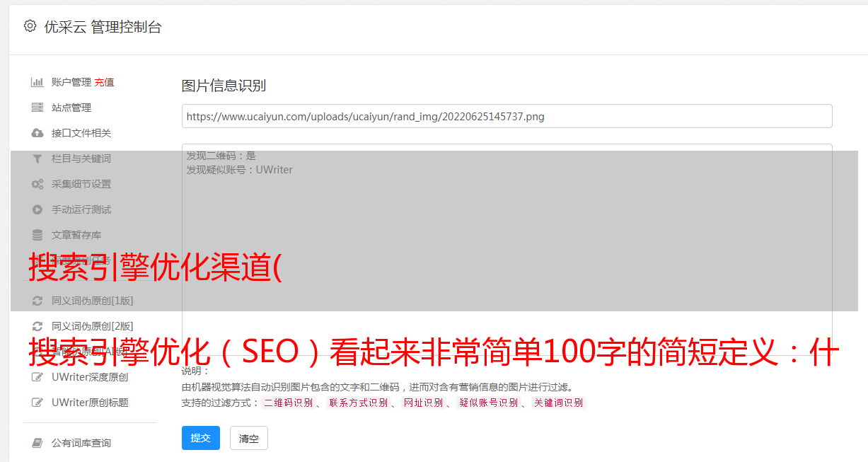This screenshot has height=462, width=868.
Task: Click inside the recognition results text area
Action: coord(507,250)
